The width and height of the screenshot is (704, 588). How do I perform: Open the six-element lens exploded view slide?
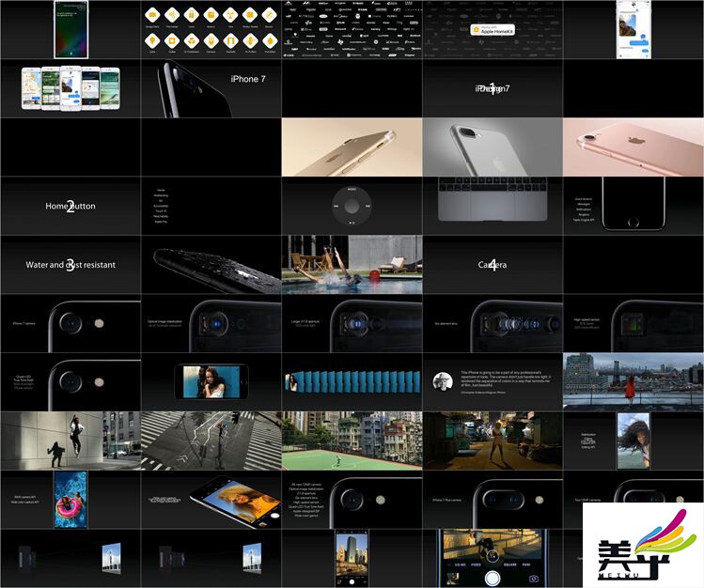point(493,323)
